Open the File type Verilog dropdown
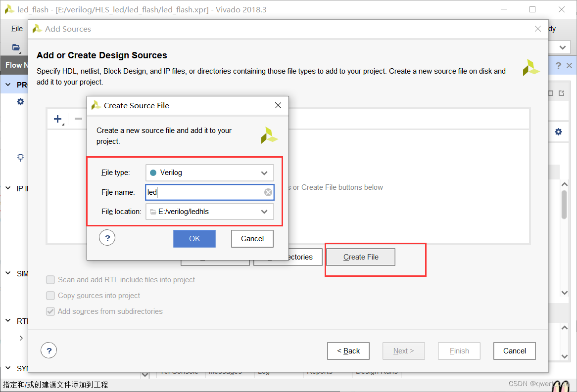577x392 pixels. [210, 173]
